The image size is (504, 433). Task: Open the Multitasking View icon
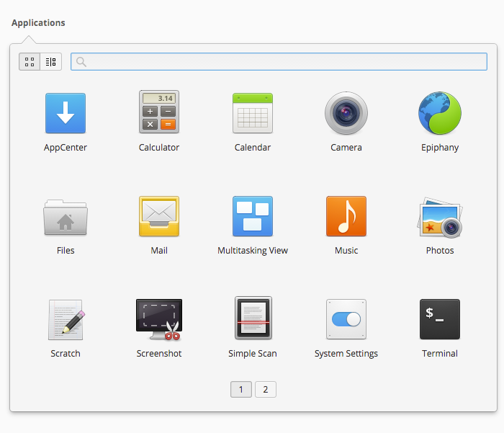point(252,216)
